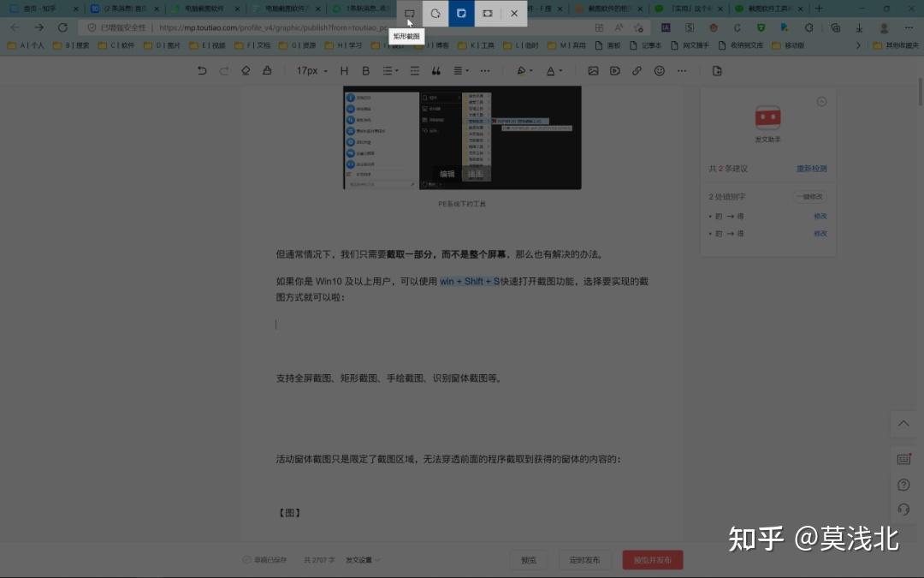The image size is (924, 578).
Task: Select window snip mode
Action: tap(462, 14)
